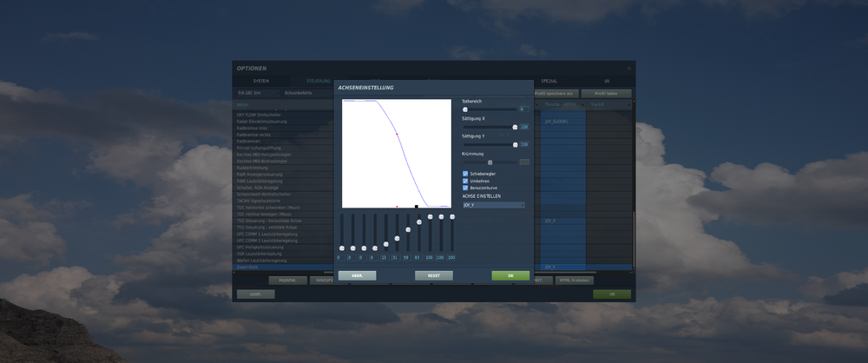Open the TrackIR column dropdown arrow
Viewport: 868px width, 363px height.
coord(628,105)
